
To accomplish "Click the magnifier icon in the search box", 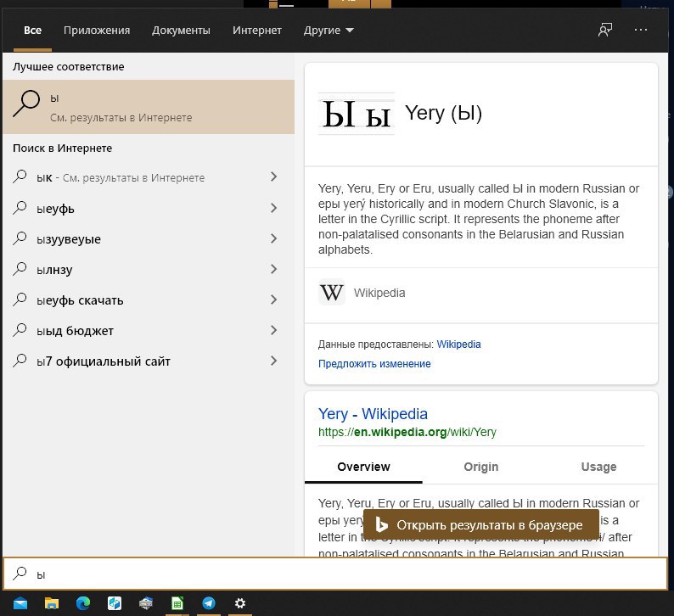I will pos(20,574).
